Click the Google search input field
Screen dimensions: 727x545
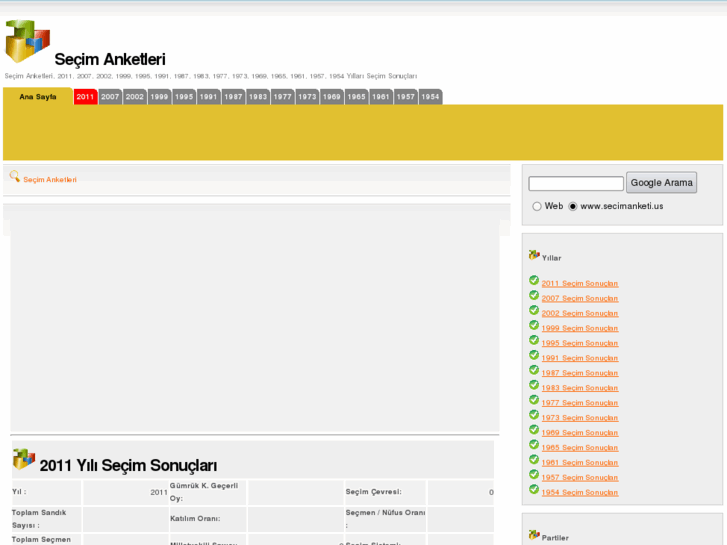point(576,183)
